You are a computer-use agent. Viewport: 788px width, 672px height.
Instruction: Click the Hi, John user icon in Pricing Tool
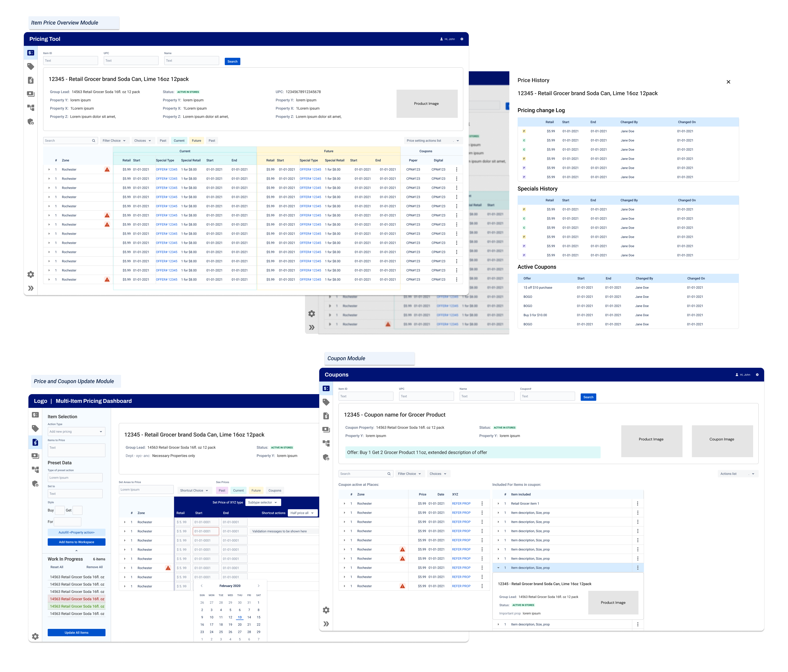tap(441, 39)
